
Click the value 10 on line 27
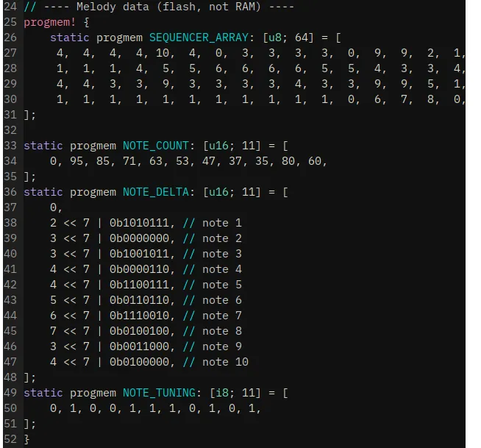click(x=163, y=53)
